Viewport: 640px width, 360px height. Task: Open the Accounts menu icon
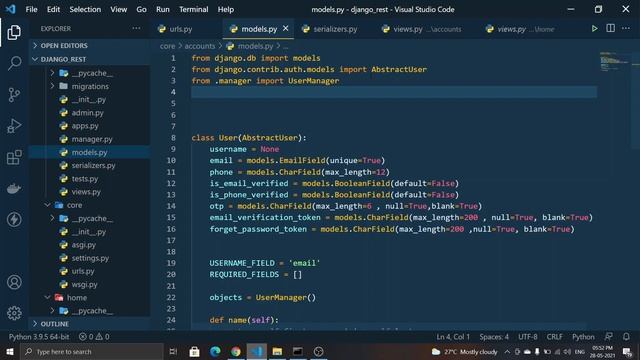[x=14, y=282]
